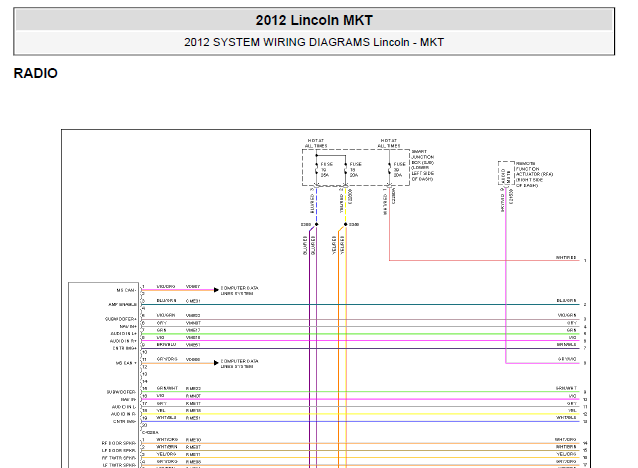Select the fuse 39 20A label
The image size is (638, 468).
pos(399,169)
